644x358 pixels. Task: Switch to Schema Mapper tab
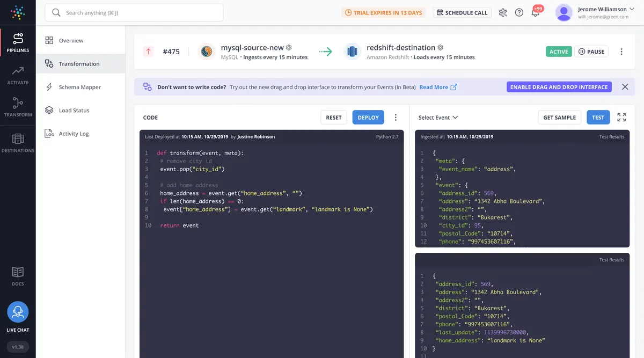pos(79,87)
